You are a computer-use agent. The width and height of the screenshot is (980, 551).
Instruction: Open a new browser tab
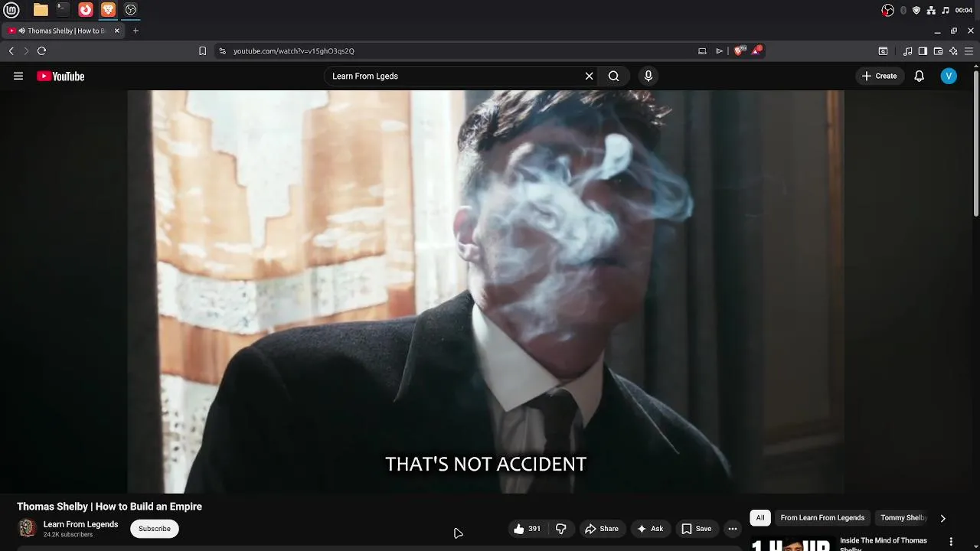(136, 31)
